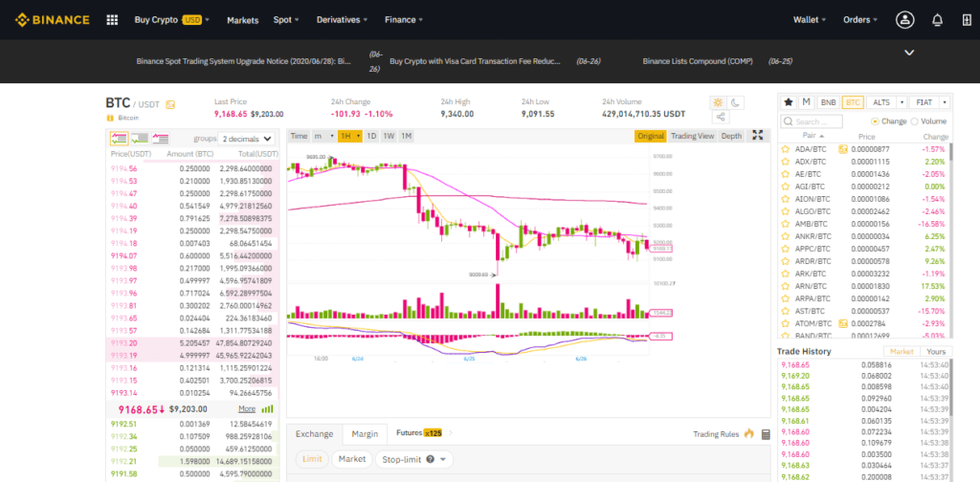Screen dimensions: 980x482
Task: Favorite the AGI/BTC pair star
Action: 785,186
